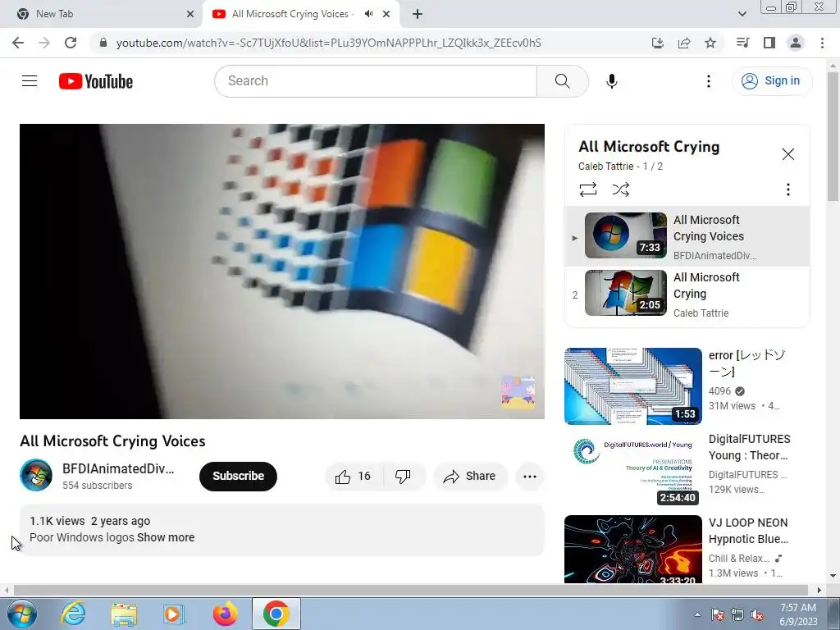The width and height of the screenshot is (840, 630).
Task: Share this page from address bar
Action: coord(684,43)
